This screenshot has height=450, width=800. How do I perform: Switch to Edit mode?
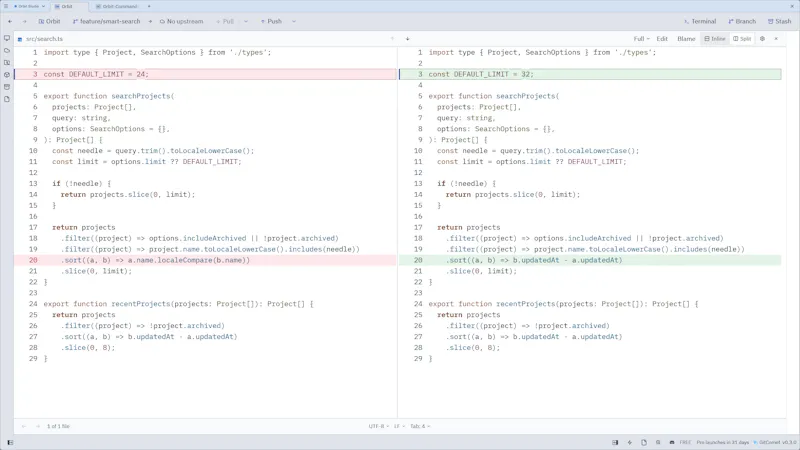point(662,39)
